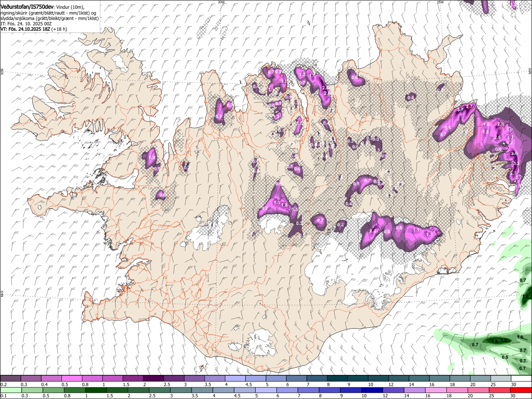Image resolution: width=532 pixels, height=399 pixels.
Task: Click the "2.6" snowfall value on the map
Action: point(498,138)
